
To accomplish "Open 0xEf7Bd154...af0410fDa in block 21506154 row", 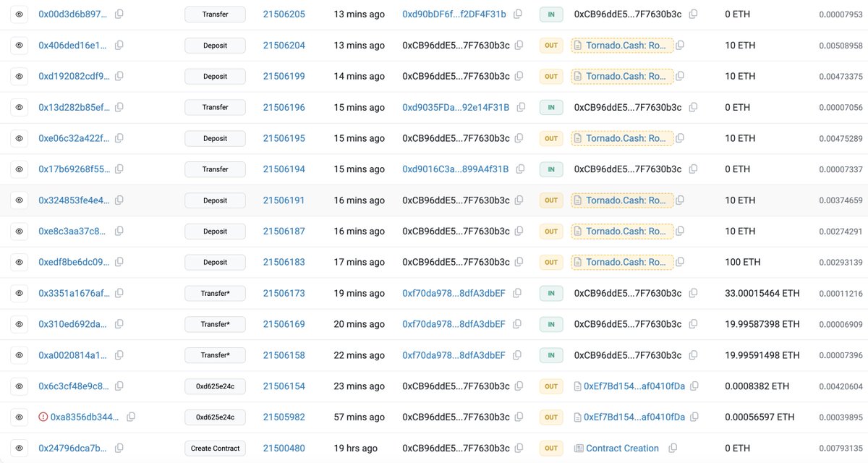I will pos(634,386).
